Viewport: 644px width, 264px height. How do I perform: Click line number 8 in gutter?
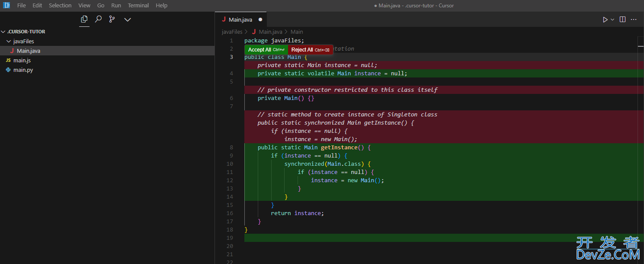click(x=231, y=147)
